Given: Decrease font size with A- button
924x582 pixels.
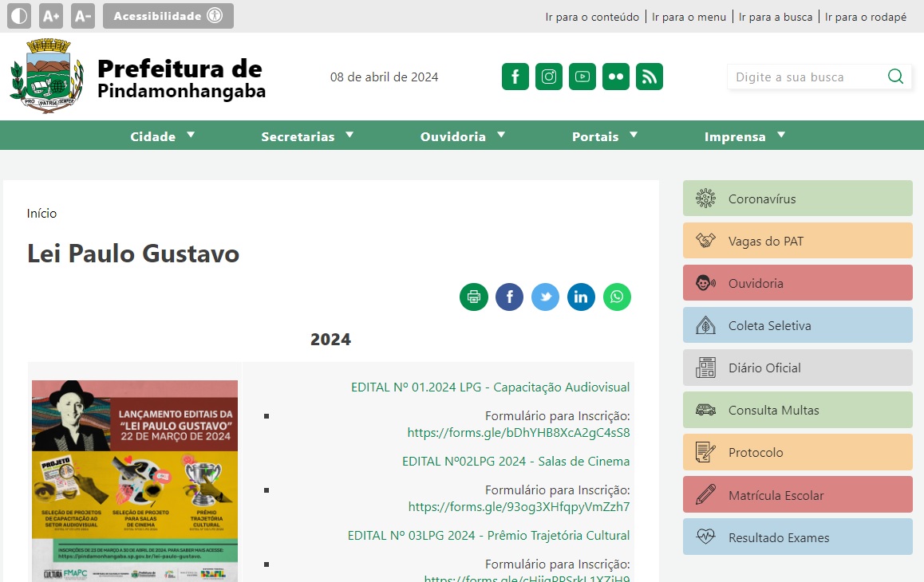Looking at the screenshot, I should coord(83,16).
